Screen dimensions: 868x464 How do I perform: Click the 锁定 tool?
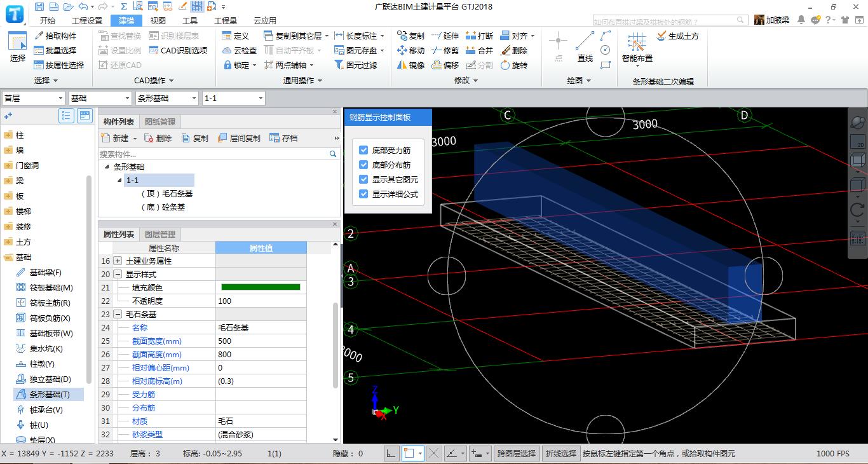click(x=240, y=65)
